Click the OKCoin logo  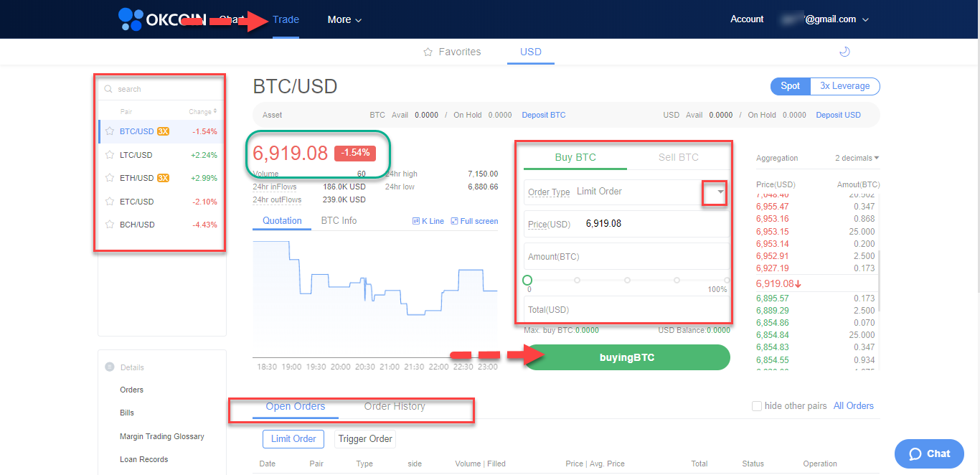(164, 19)
